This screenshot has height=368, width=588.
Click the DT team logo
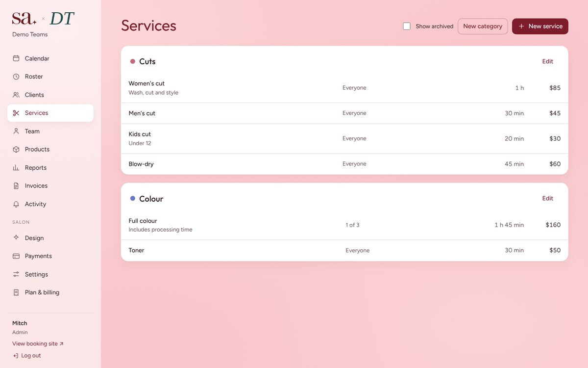point(62,19)
